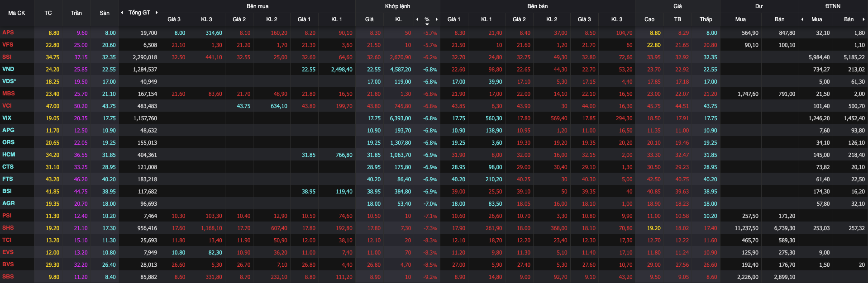
Task: Select MBS Dư Mua value 1,747,60
Action: (x=748, y=94)
